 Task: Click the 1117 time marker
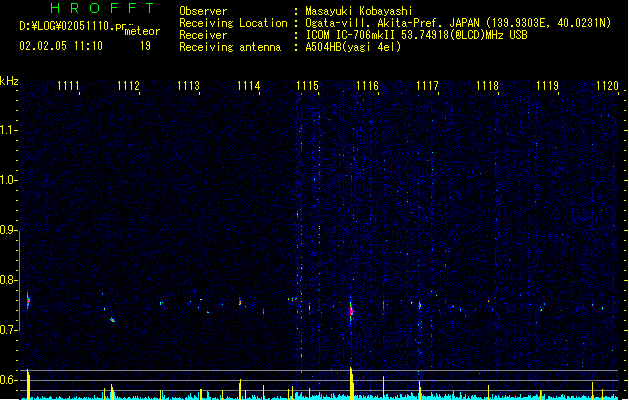tap(427, 86)
